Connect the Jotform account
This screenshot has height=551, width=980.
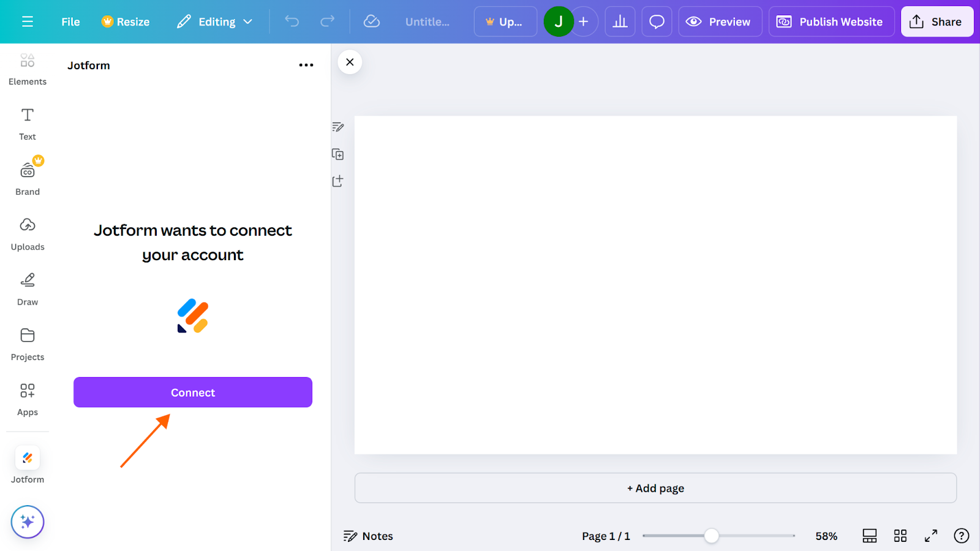(192, 392)
